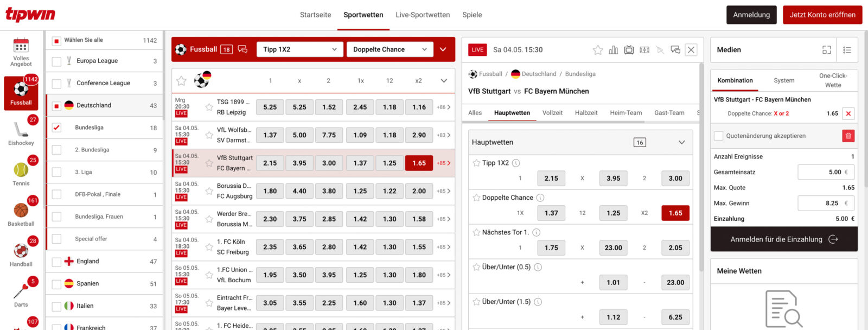This screenshot has height=330, width=868.
Task: Click Jetzt Konto eröffnen button
Action: [822, 15]
